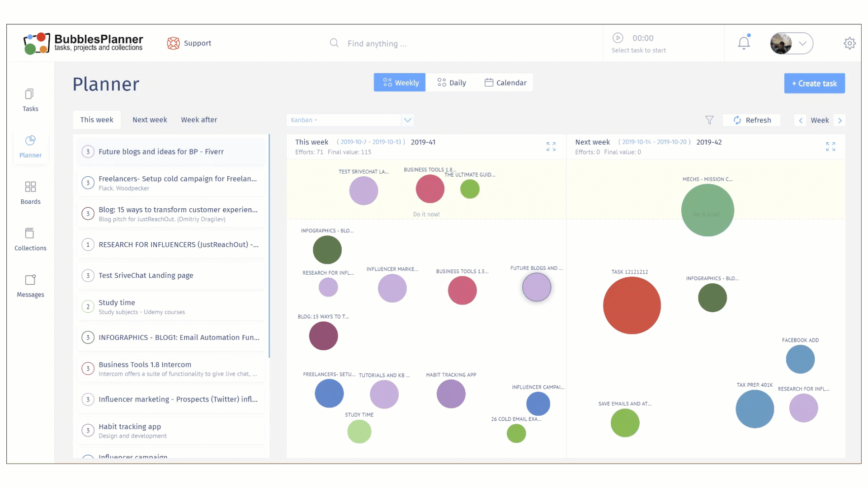Select the Week after tab
Image resolution: width=868 pixels, height=488 pixels.
tap(199, 120)
